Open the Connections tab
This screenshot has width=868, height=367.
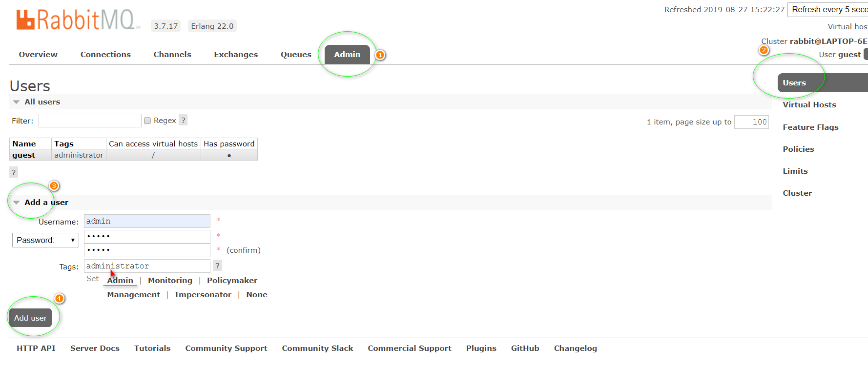click(x=105, y=55)
